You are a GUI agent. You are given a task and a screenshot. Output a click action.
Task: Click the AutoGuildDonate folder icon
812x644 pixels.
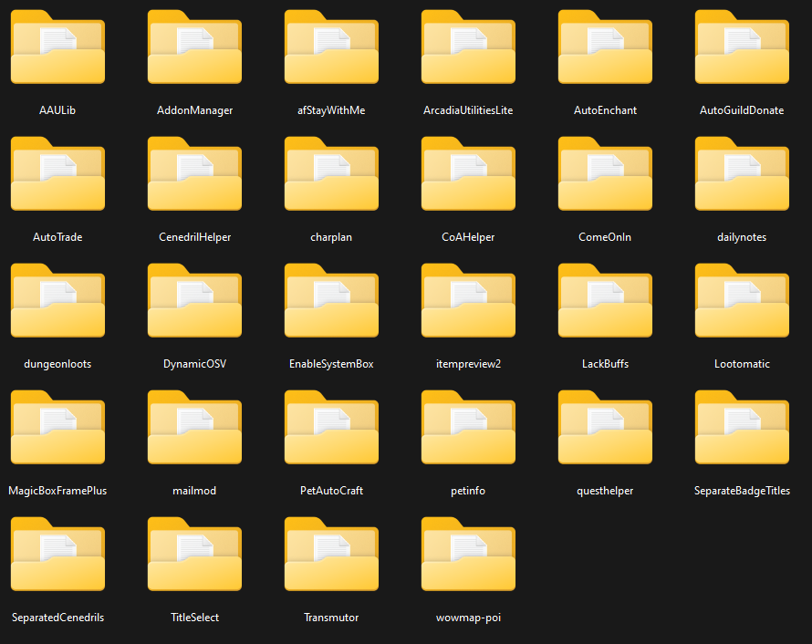coord(742,48)
